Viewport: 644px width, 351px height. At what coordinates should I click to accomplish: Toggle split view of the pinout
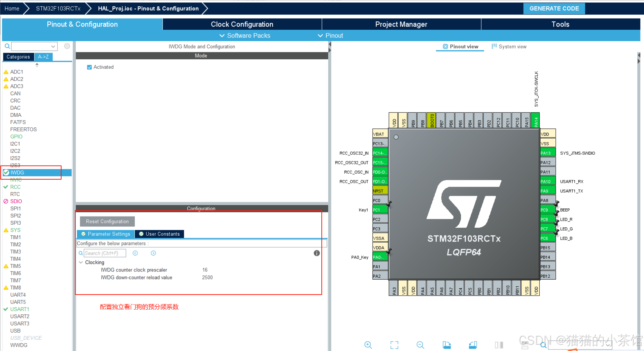(x=499, y=345)
